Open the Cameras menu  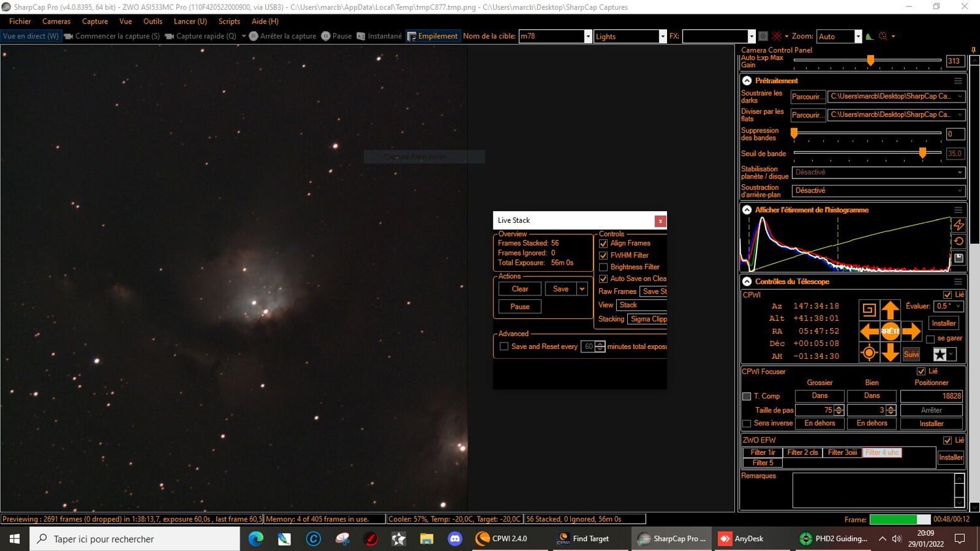56,22
